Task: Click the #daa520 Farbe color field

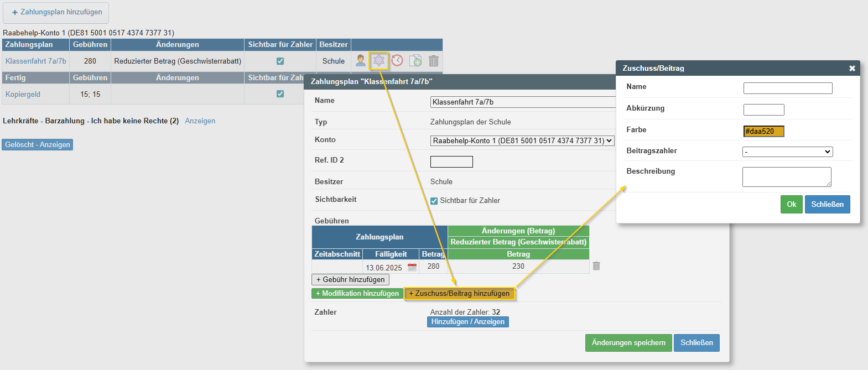Action: click(763, 131)
